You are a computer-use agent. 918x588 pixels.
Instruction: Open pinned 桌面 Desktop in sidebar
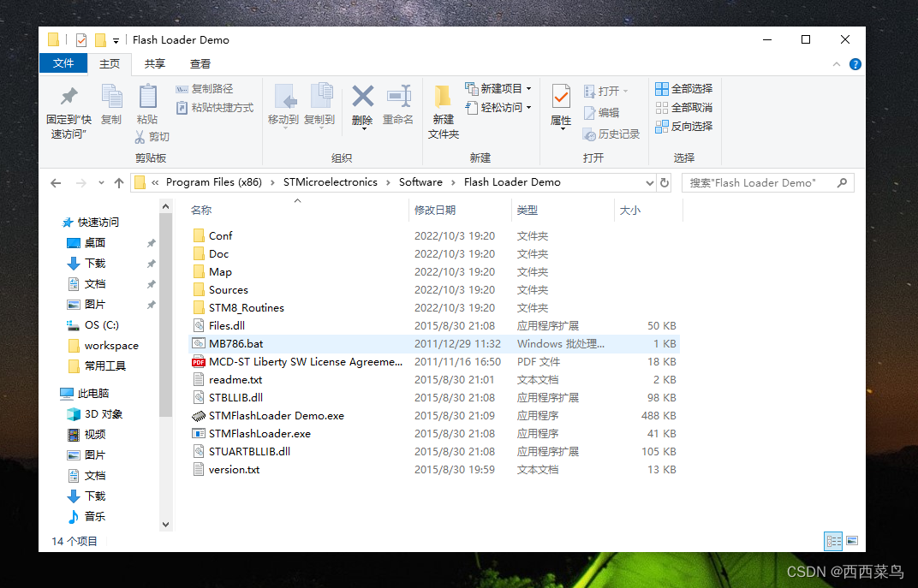click(86, 243)
